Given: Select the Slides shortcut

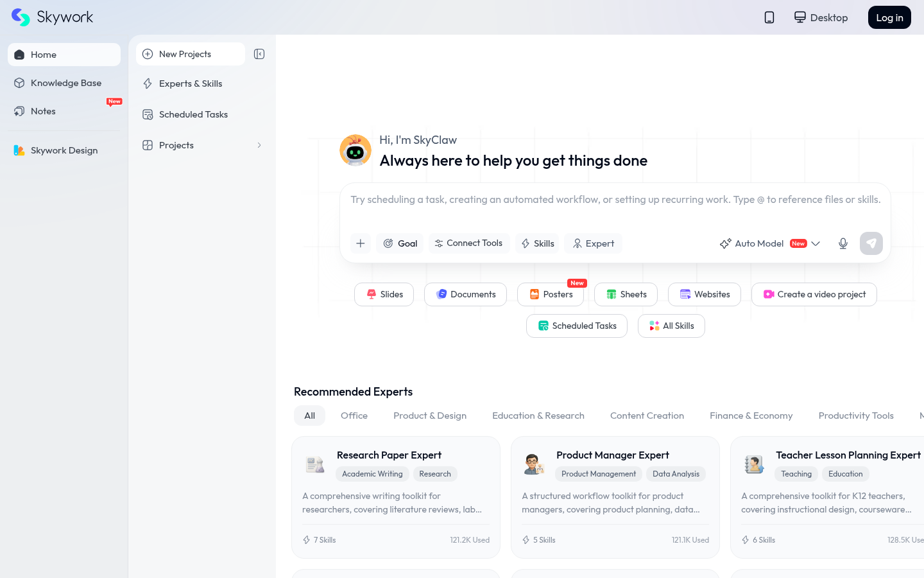Looking at the screenshot, I should (384, 294).
